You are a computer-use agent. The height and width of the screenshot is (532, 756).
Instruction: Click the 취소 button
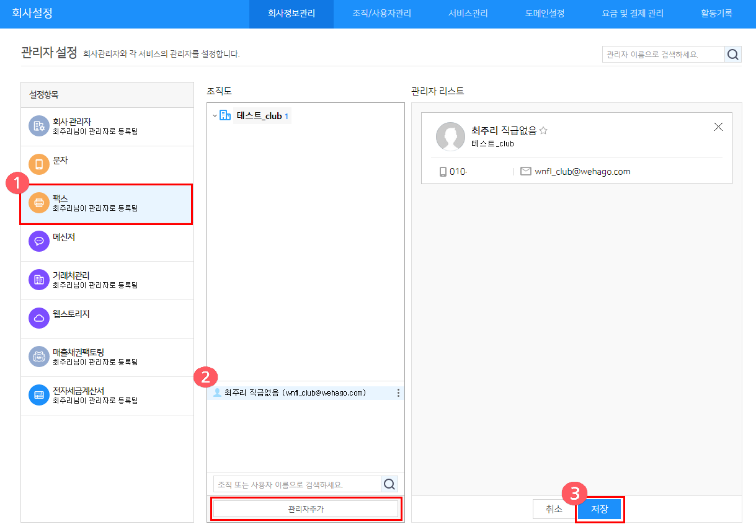554,509
